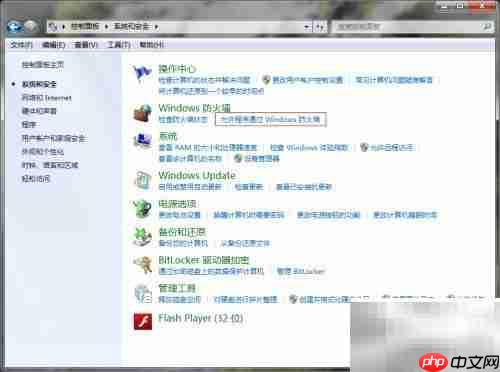
Task: Click 检查更新 link
Action: point(249,187)
